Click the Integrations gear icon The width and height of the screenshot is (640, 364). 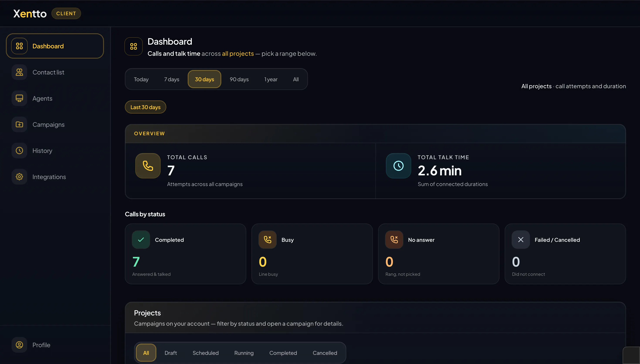[x=19, y=177]
